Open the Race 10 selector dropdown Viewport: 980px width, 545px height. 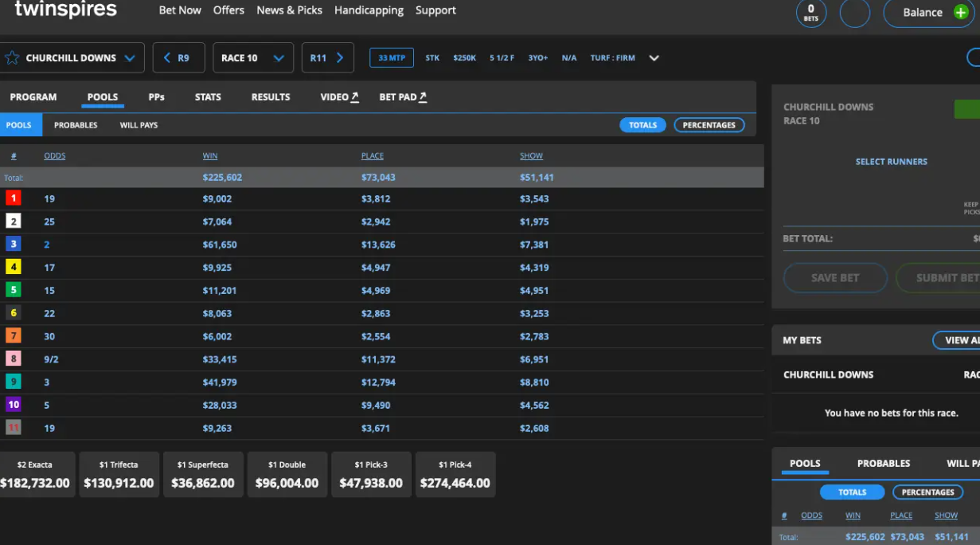click(253, 58)
